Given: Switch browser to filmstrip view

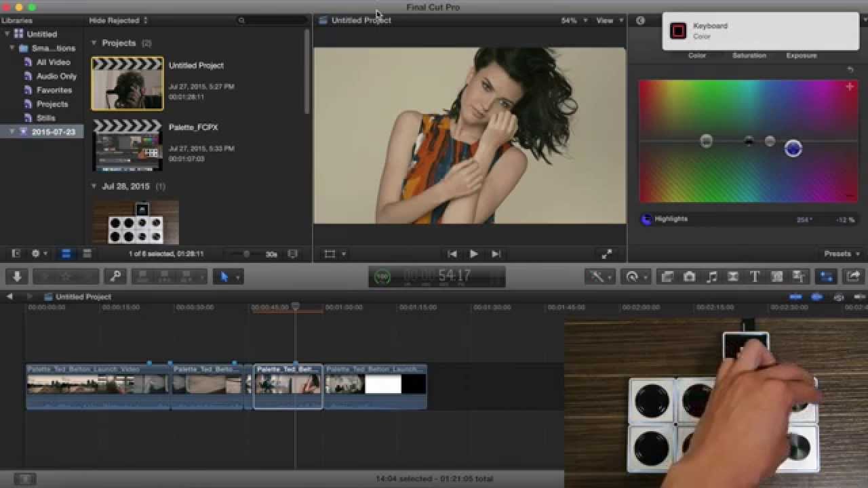Looking at the screenshot, I should [66, 254].
